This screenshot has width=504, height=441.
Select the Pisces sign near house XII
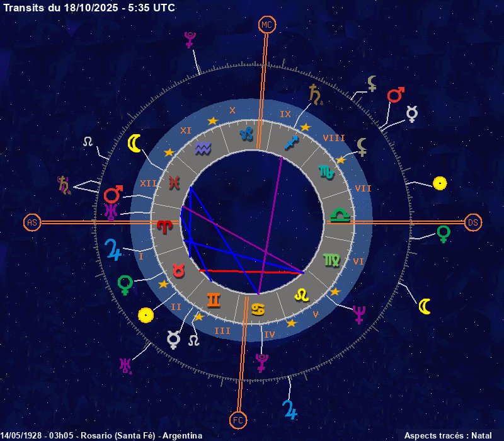[174, 182]
